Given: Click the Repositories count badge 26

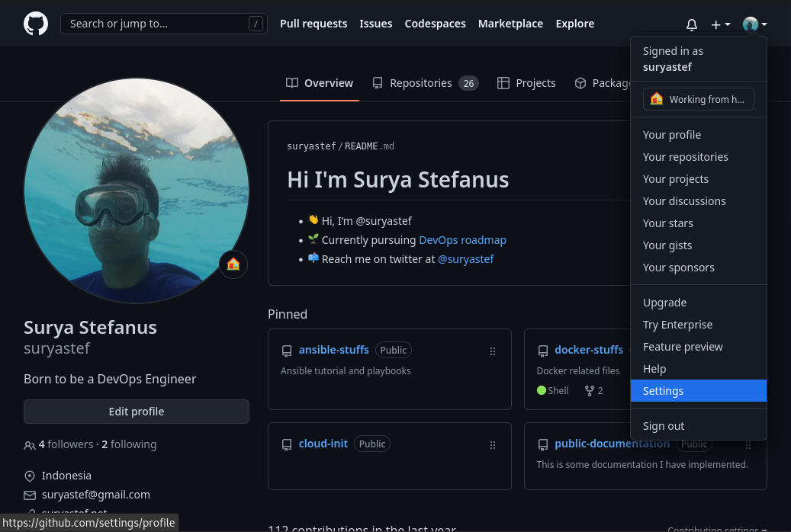Looking at the screenshot, I should pyautogui.click(x=468, y=83).
